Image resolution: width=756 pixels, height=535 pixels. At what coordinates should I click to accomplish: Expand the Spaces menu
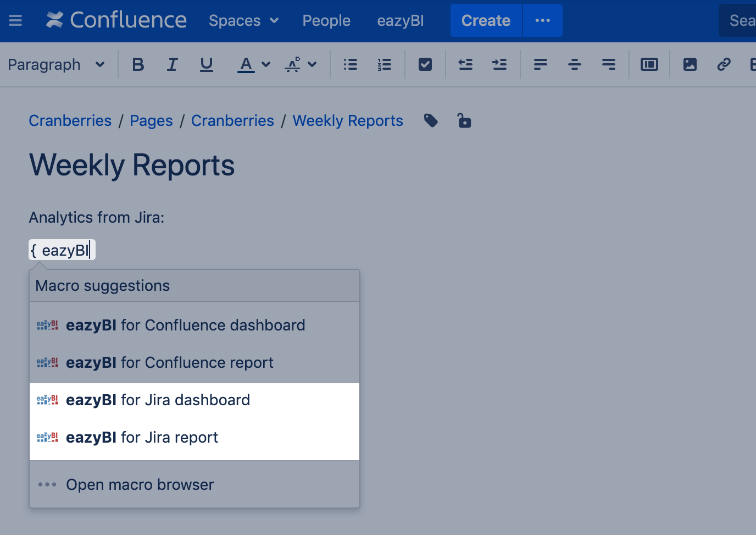pyautogui.click(x=243, y=20)
